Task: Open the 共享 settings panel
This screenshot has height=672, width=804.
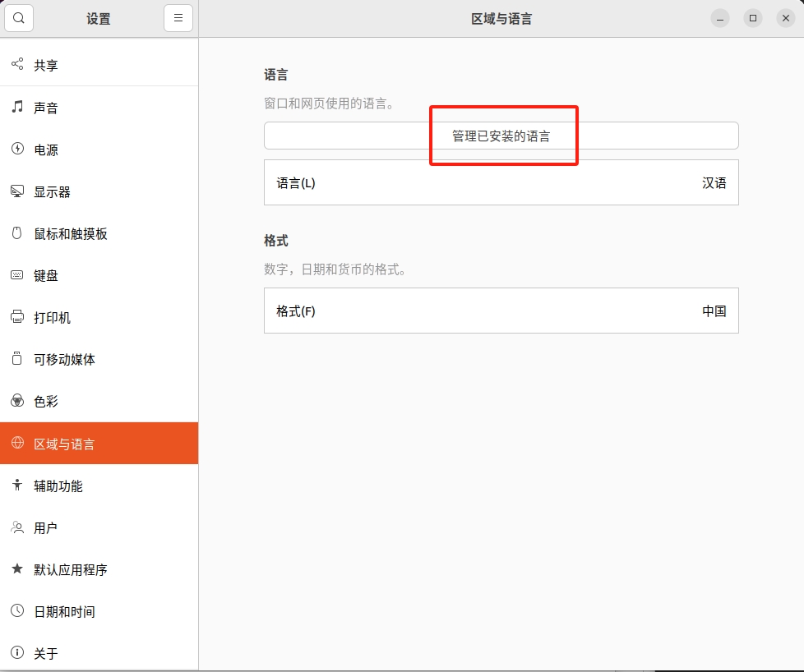Action: tap(99, 65)
